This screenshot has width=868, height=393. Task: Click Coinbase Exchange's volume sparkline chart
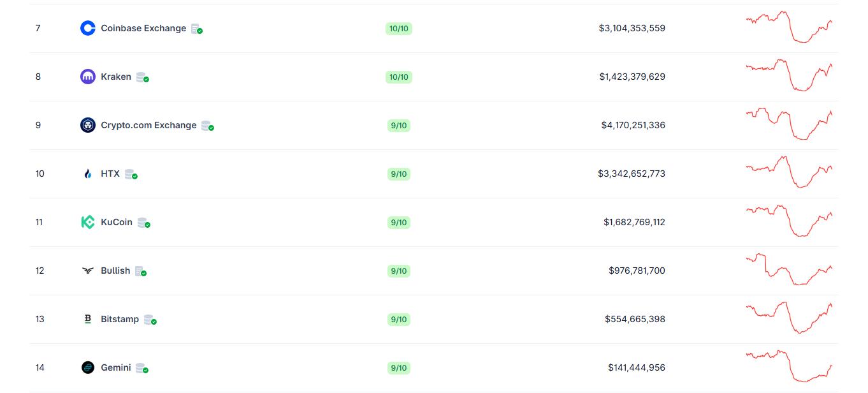pos(789,27)
